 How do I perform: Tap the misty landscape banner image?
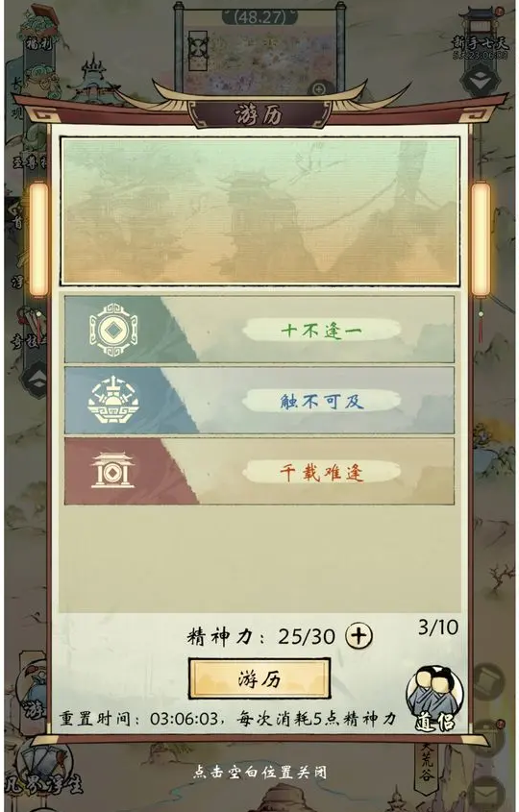(x=260, y=210)
